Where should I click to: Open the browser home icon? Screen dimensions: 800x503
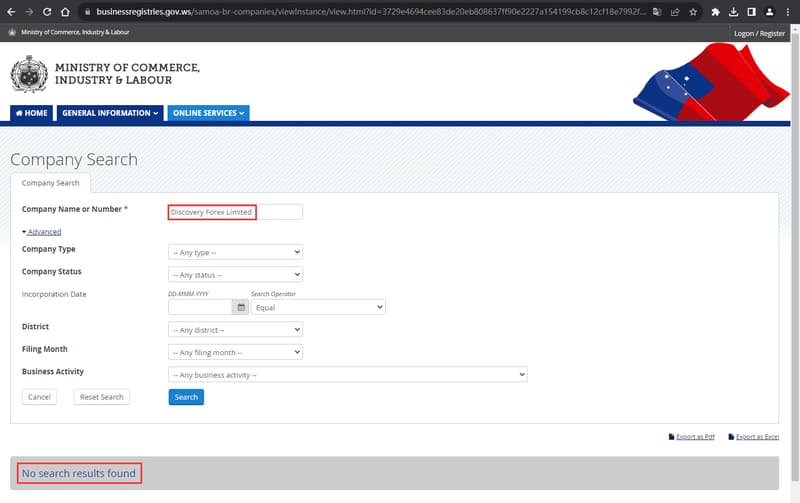pos(65,12)
